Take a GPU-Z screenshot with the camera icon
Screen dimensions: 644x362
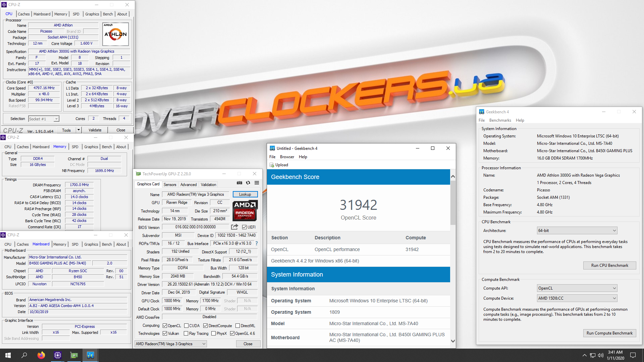tap(239, 183)
